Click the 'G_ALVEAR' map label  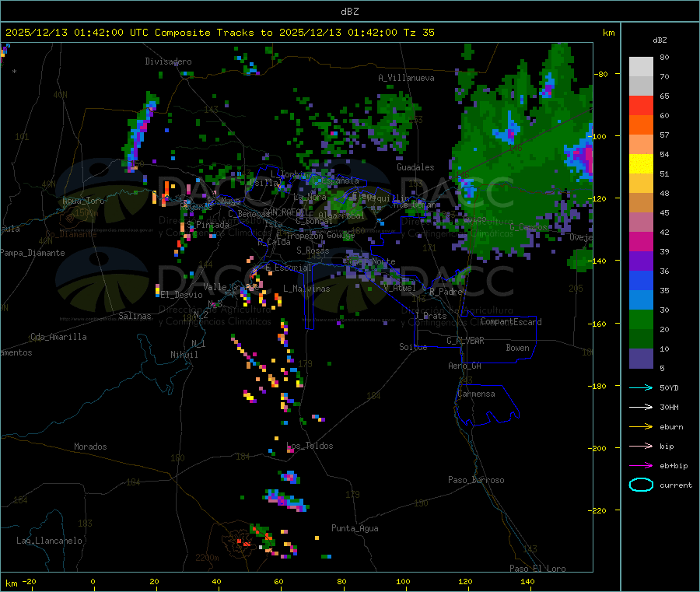pos(465,341)
